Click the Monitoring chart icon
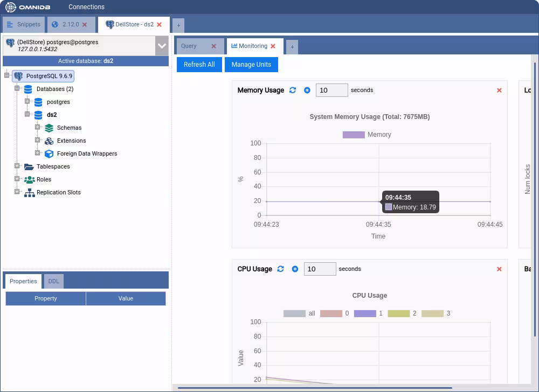This screenshot has width=539, height=392. coord(234,46)
